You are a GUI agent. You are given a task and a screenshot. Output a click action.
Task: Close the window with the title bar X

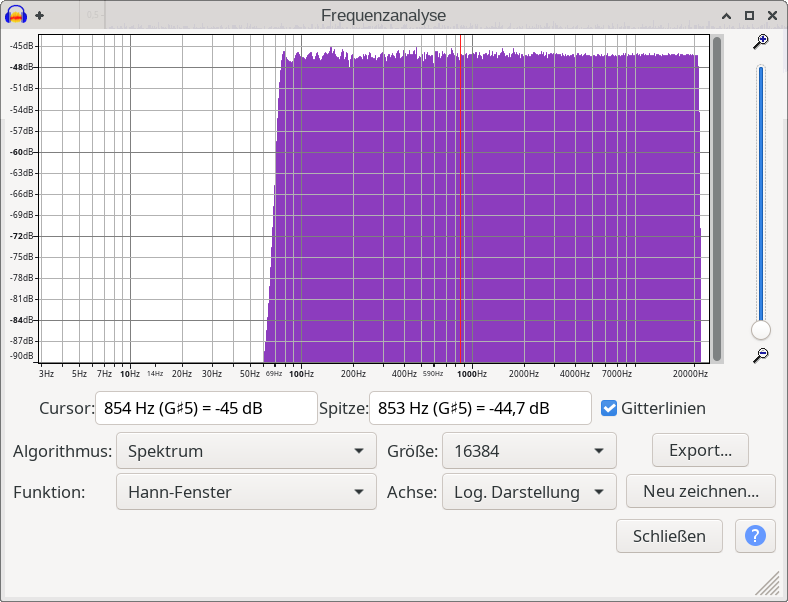[x=773, y=15]
